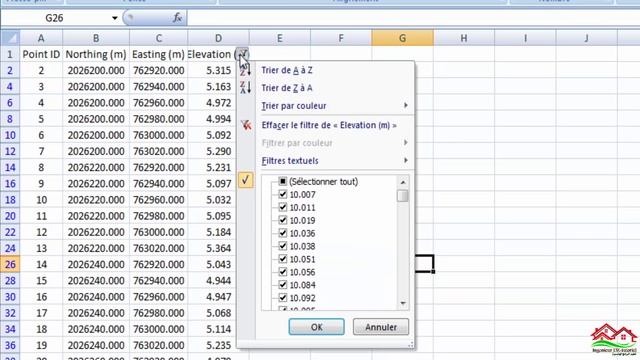Uncheck the 10.038 value checkbox
This screenshot has width=640, height=360.
282,246
